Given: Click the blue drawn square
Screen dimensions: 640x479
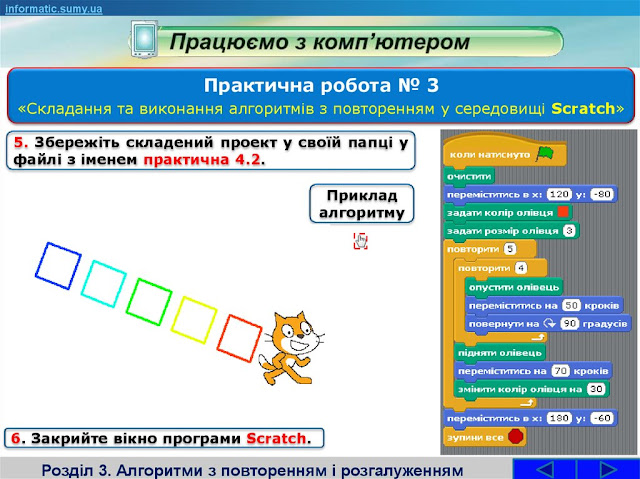Looking at the screenshot, I should 58,266.
